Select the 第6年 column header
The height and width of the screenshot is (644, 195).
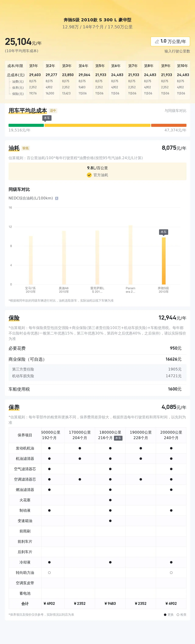click(x=116, y=66)
